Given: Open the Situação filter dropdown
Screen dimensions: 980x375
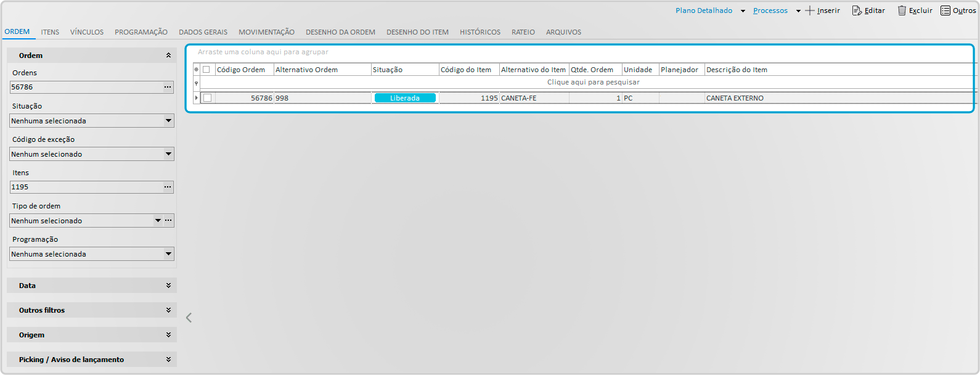Looking at the screenshot, I should (168, 121).
